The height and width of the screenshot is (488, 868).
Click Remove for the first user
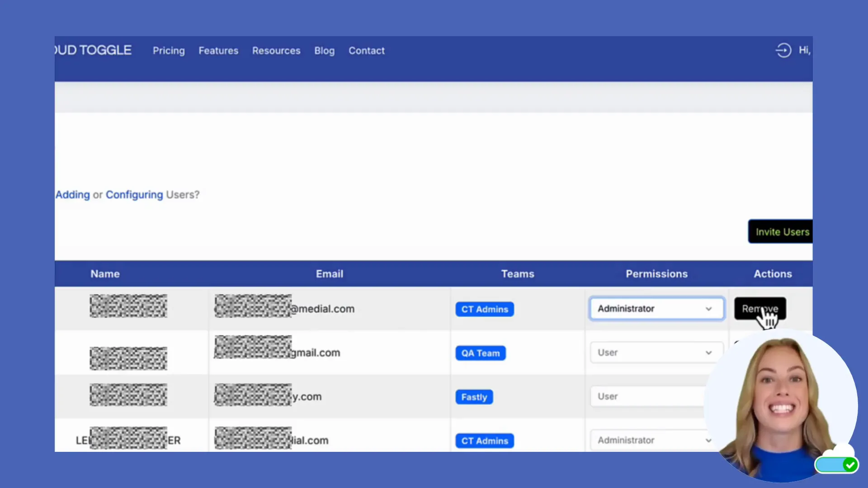[759, 309]
